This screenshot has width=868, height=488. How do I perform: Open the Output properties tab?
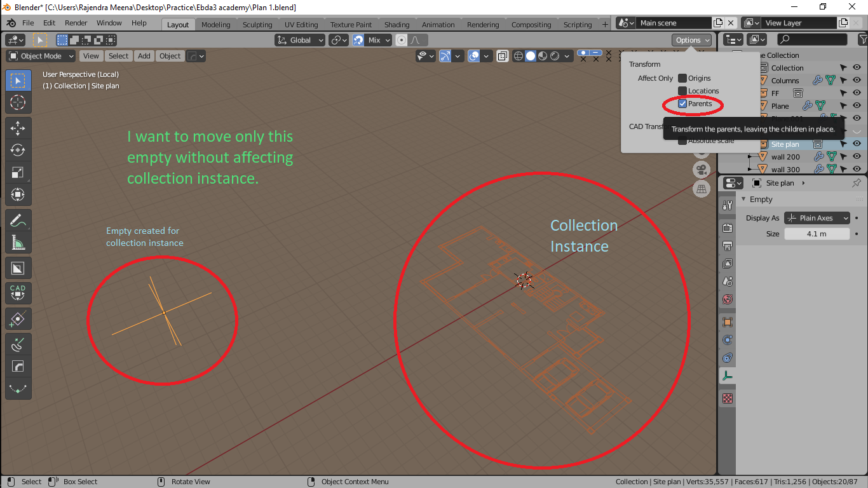click(728, 245)
